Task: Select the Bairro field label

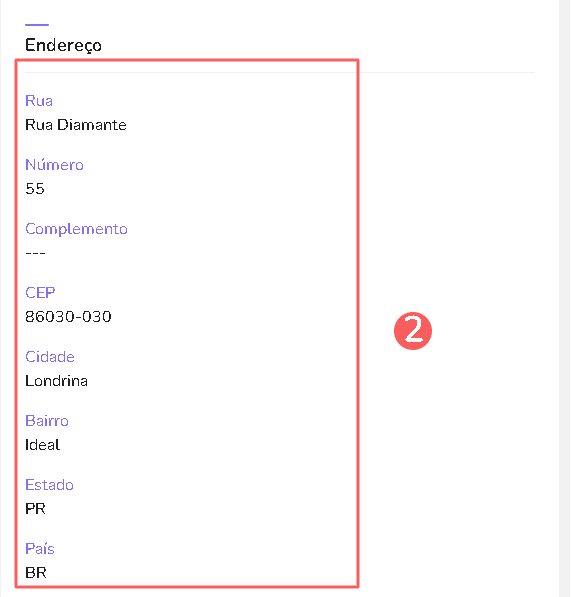Action: click(47, 421)
